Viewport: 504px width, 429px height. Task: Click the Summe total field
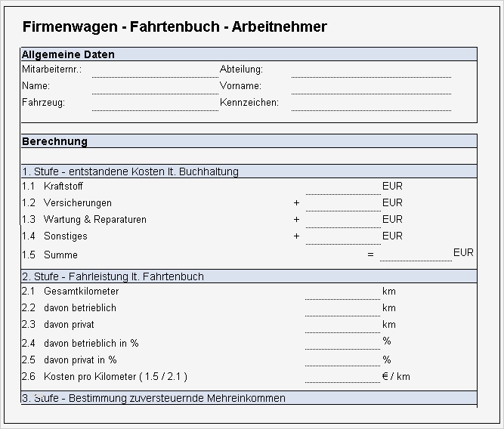click(x=415, y=254)
